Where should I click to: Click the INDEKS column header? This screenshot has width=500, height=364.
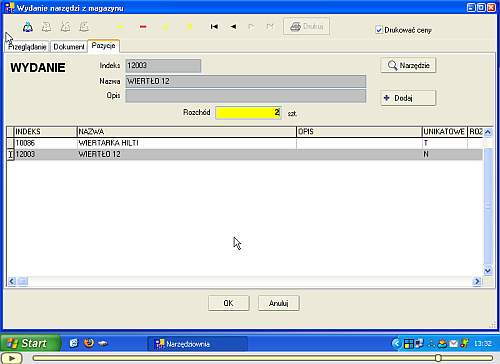(x=45, y=132)
